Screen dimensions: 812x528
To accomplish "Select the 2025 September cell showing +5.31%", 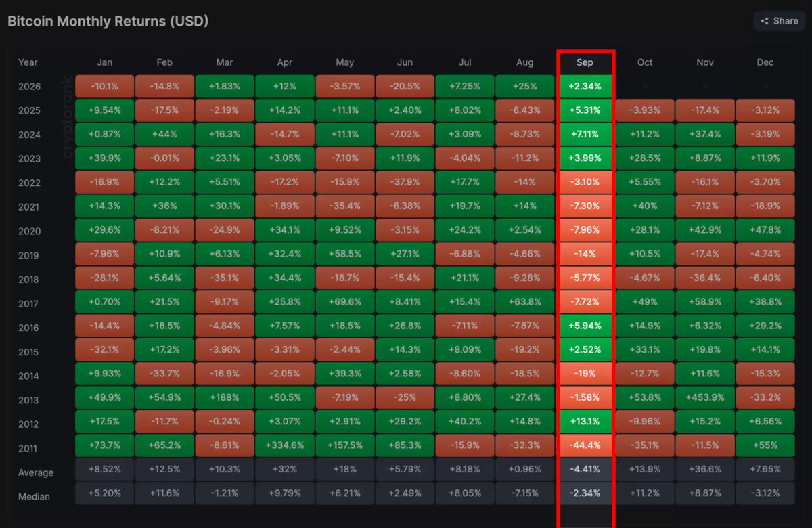I will pos(585,110).
